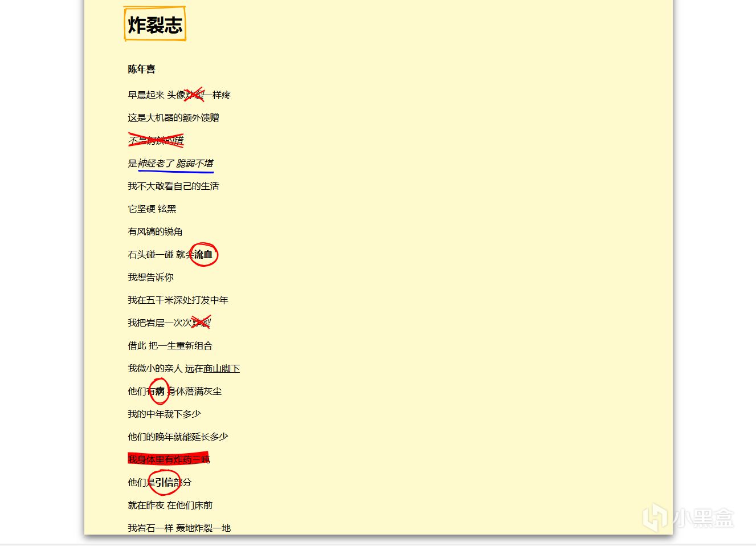Select author name 陈年喜
Viewport: 756px width, 546px height.
pyautogui.click(x=141, y=69)
